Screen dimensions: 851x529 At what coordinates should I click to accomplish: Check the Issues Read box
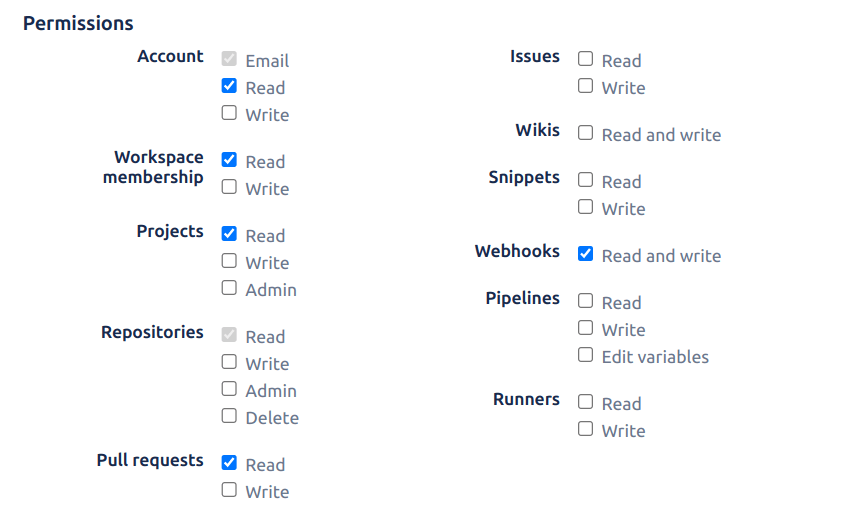585,60
